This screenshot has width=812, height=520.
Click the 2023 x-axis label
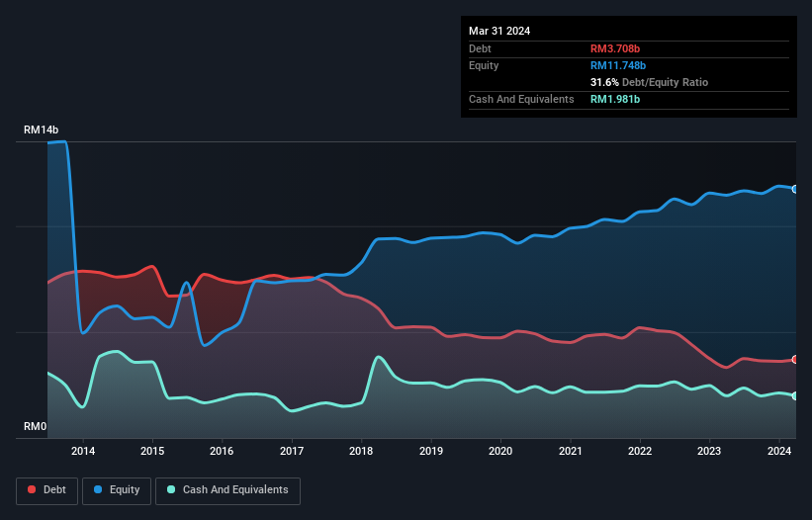(709, 451)
